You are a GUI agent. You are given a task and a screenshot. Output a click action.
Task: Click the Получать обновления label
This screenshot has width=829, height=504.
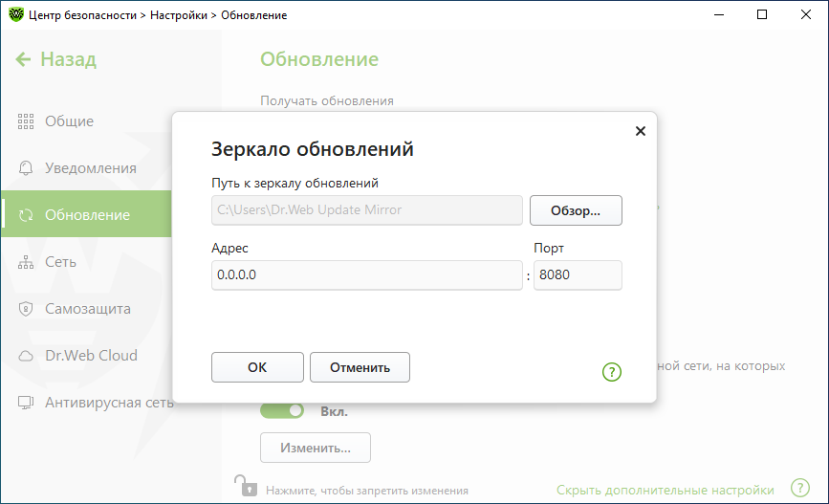327,100
